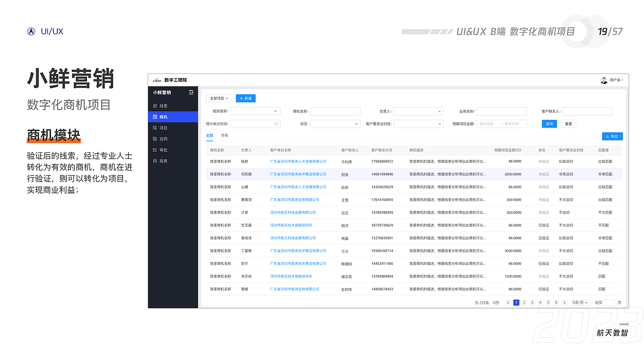Viewport: 644px width, 362px height.
Task: Open company link in 管媛's row
Action: click(294, 289)
